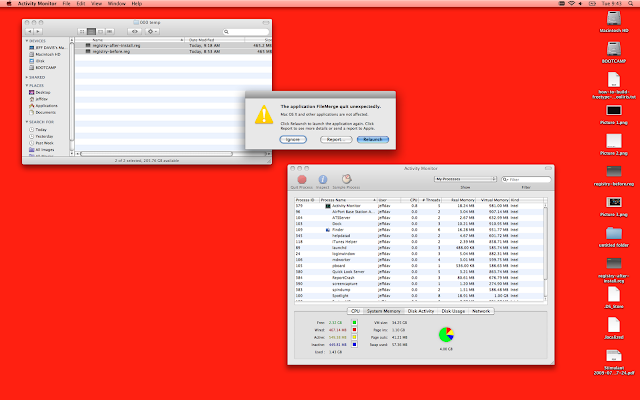
Task: Sort Finder list by Name column
Action: [x=130, y=40]
